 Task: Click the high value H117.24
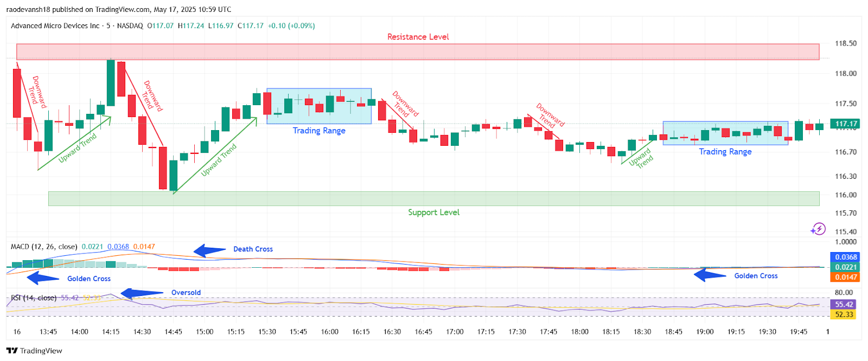(191, 25)
